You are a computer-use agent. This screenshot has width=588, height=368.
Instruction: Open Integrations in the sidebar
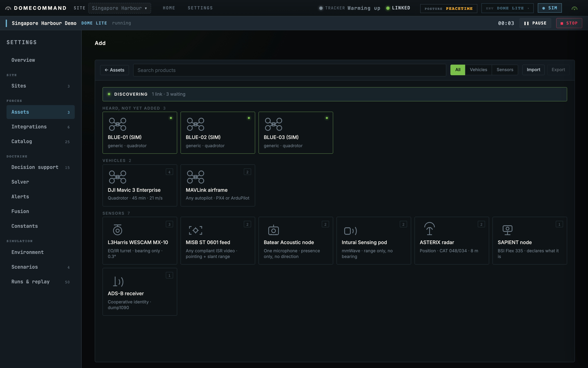[x=41, y=127]
